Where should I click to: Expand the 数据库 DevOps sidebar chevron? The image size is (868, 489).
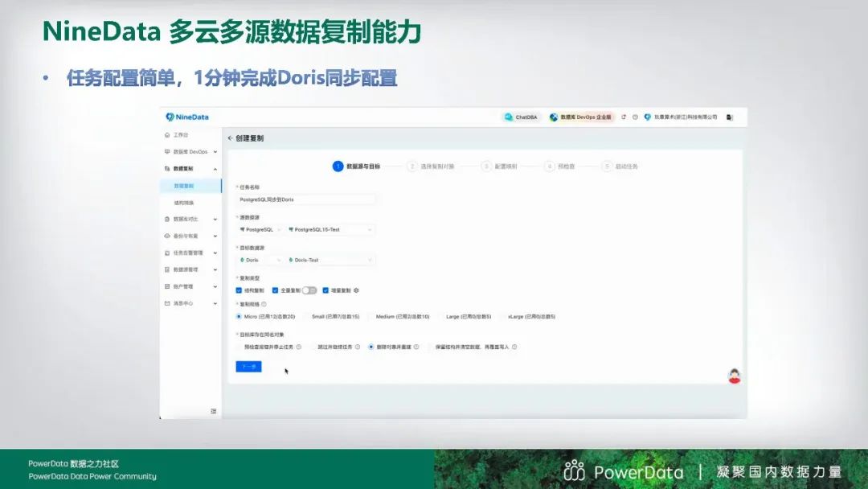point(215,152)
